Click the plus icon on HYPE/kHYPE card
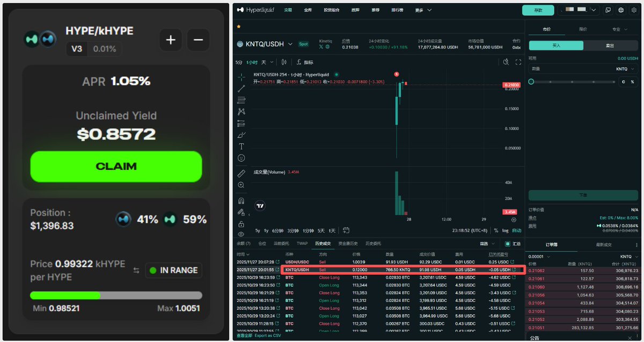The height and width of the screenshot is (342, 644). (171, 40)
